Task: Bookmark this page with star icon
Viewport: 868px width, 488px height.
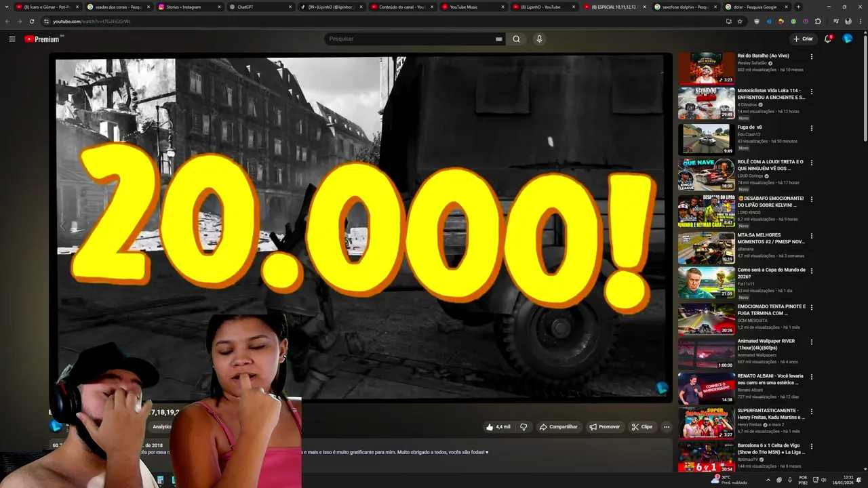Action: click(740, 21)
